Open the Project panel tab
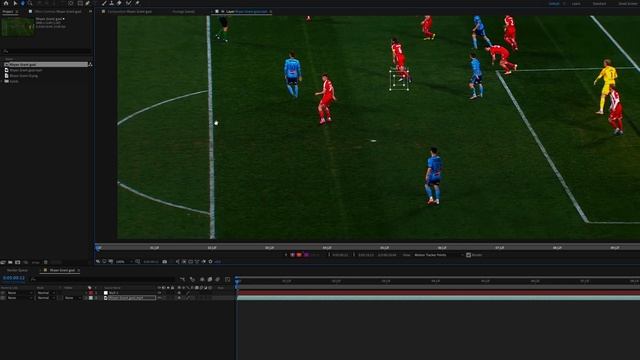 coord(8,11)
